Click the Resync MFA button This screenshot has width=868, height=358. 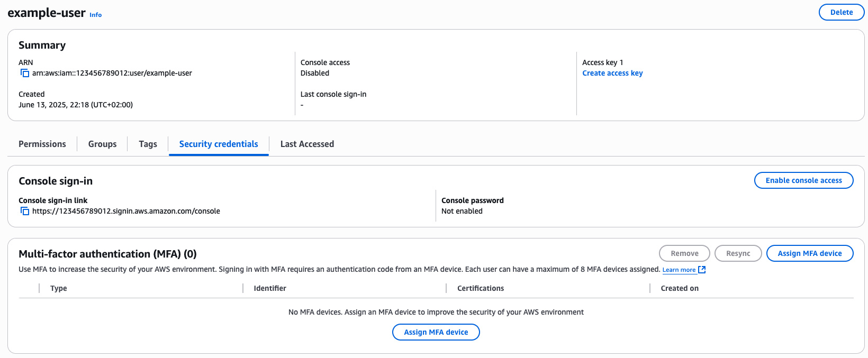(738, 253)
